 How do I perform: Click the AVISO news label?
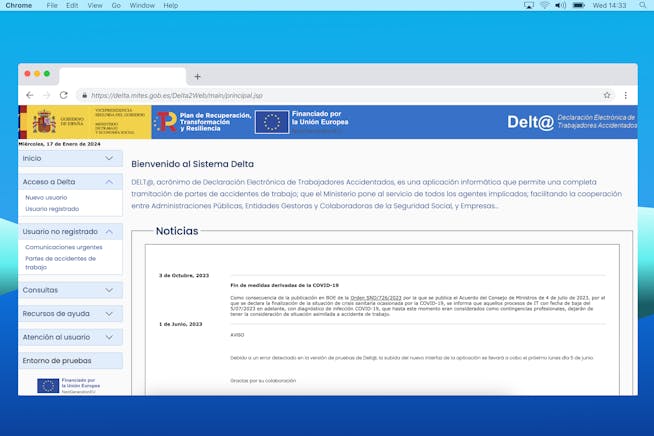coord(237,335)
